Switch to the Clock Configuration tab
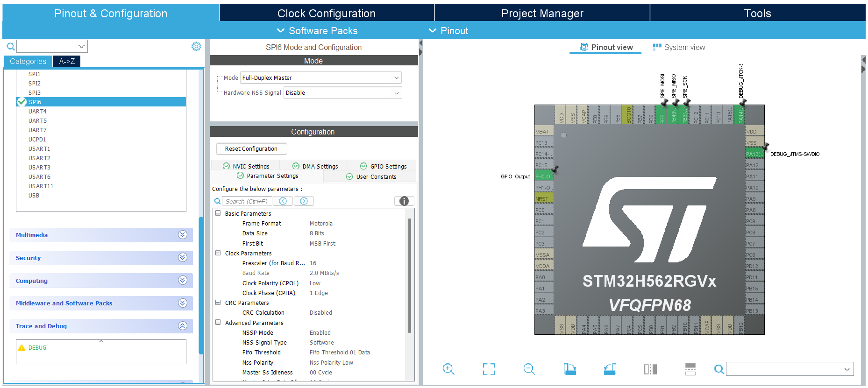868x388 pixels. pyautogui.click(x=326, y=13)
